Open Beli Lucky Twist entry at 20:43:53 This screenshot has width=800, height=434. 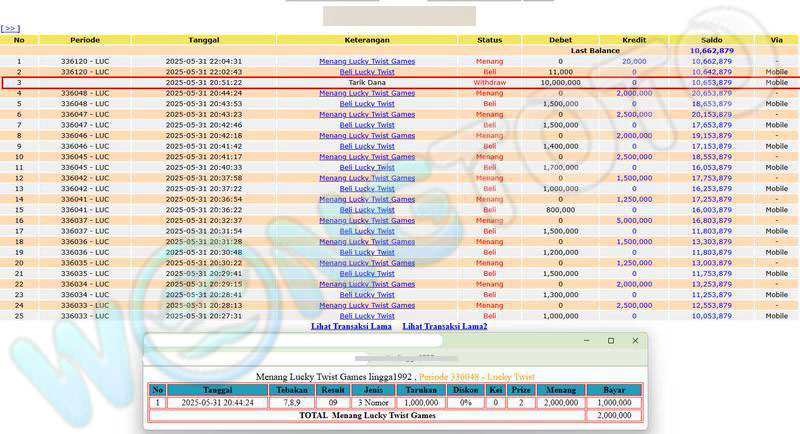[367, 104]
